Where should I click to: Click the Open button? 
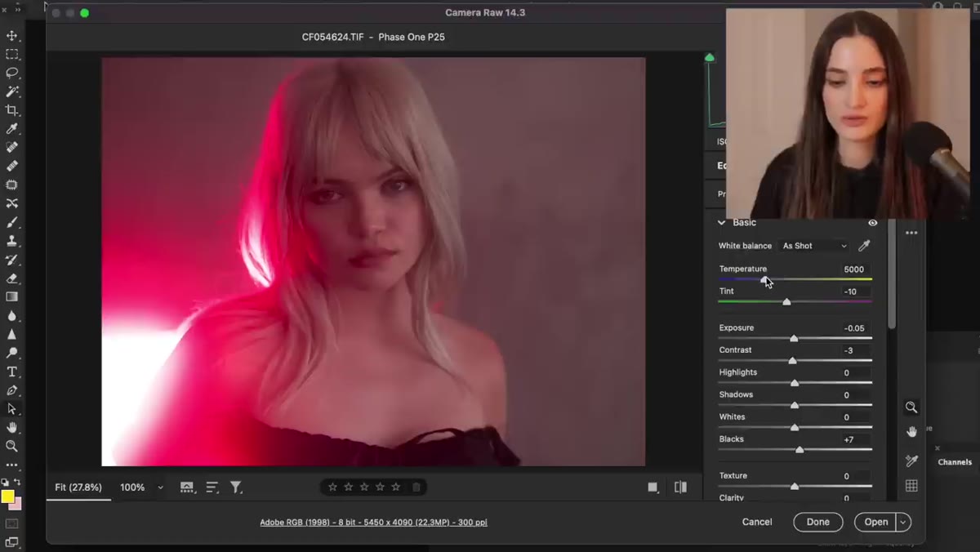[x=876, y=522]
